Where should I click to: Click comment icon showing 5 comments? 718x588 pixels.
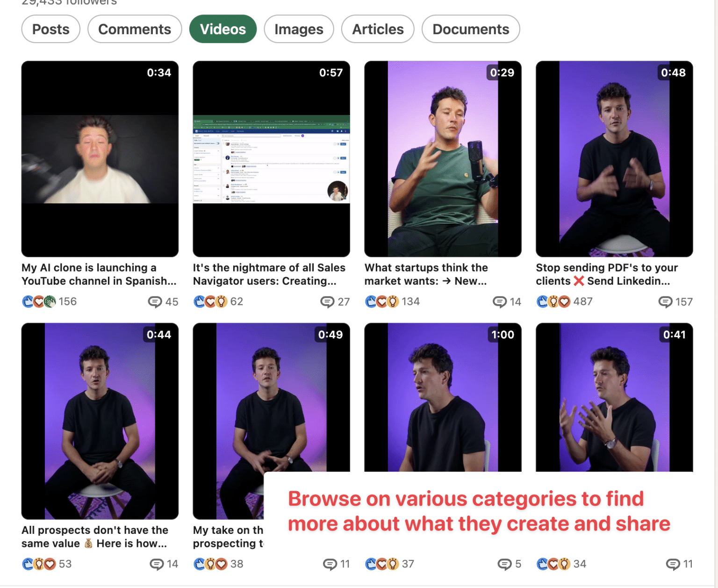[x=504, y=564]
